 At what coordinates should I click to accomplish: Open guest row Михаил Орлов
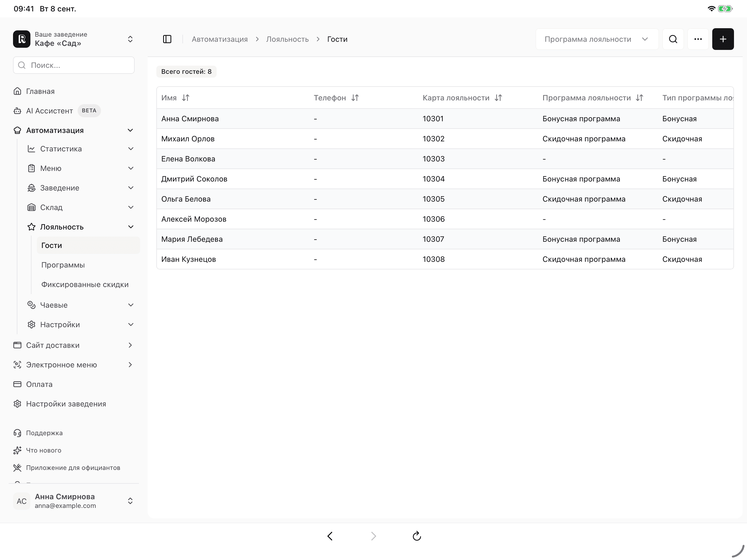click(445, 139)
